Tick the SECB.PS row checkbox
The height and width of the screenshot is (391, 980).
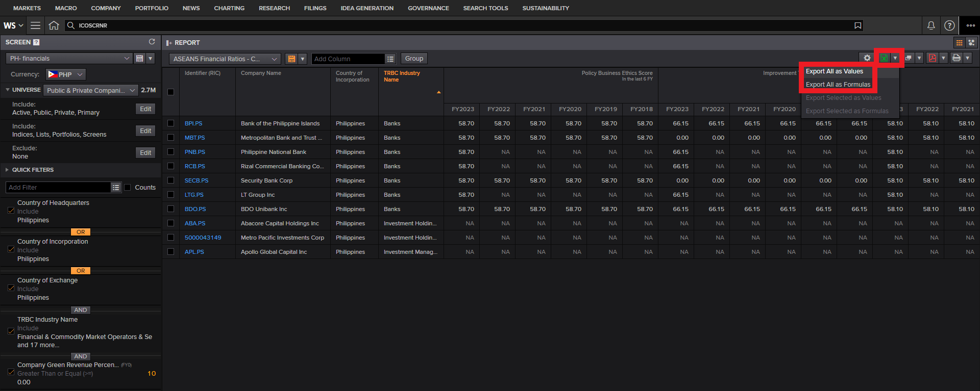coord(170,180)
